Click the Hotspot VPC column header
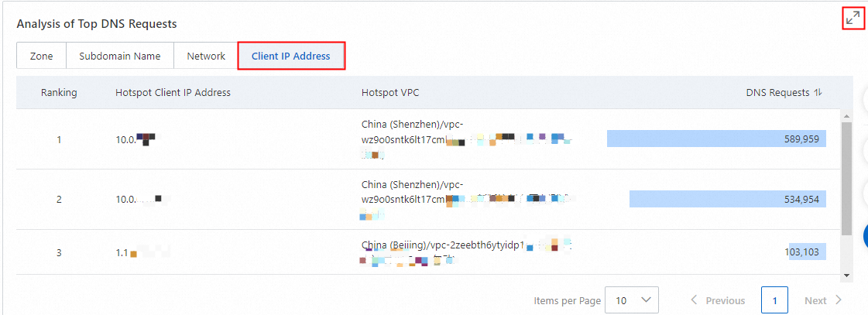868x315 pixels. tap(389, 93)
